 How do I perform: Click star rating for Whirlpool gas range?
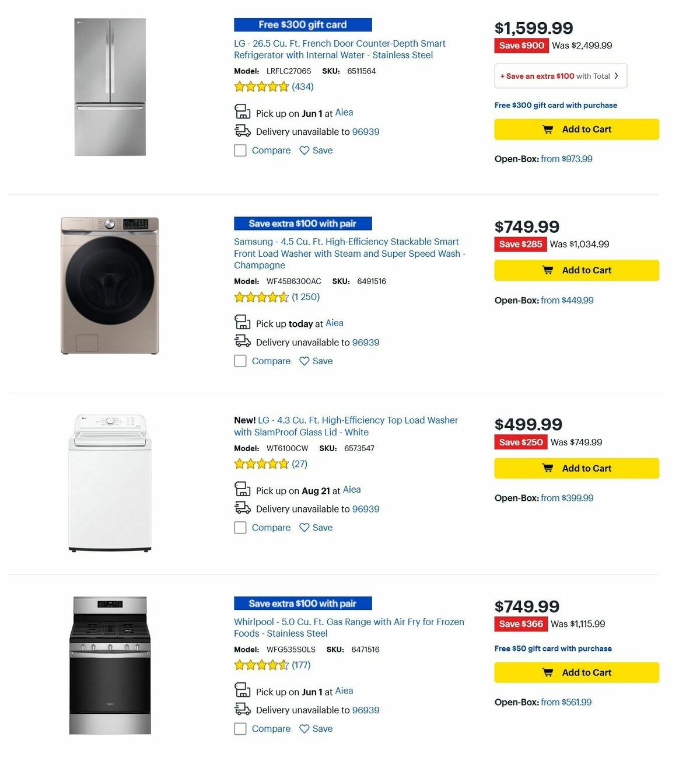(x=262, y=665)
